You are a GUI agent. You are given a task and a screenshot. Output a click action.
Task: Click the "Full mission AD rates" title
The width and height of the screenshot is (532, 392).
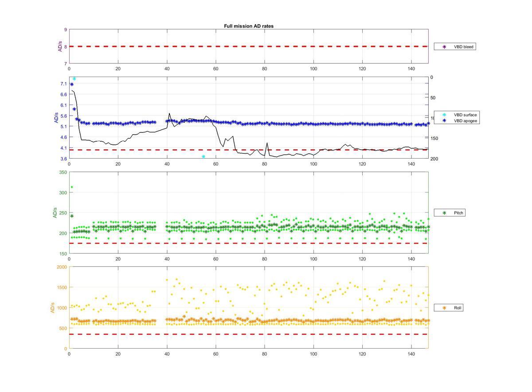(x=249, y=26)
